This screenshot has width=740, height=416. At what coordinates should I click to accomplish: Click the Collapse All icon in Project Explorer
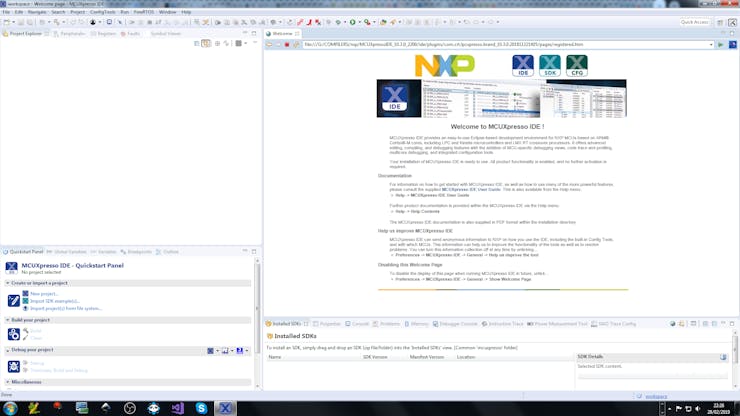pos(197,43)
